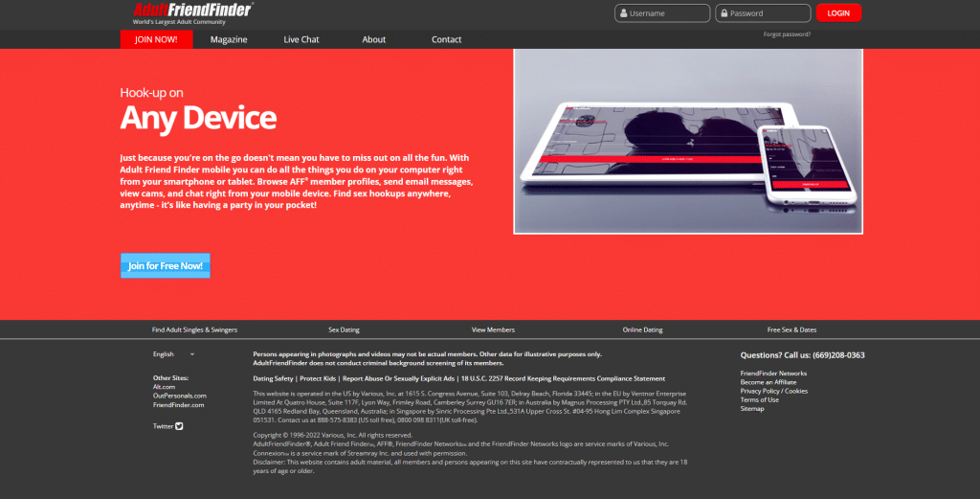Select the JOIN NOW! tab
This screenshot has height=499, width=980.
coord(156,39)
